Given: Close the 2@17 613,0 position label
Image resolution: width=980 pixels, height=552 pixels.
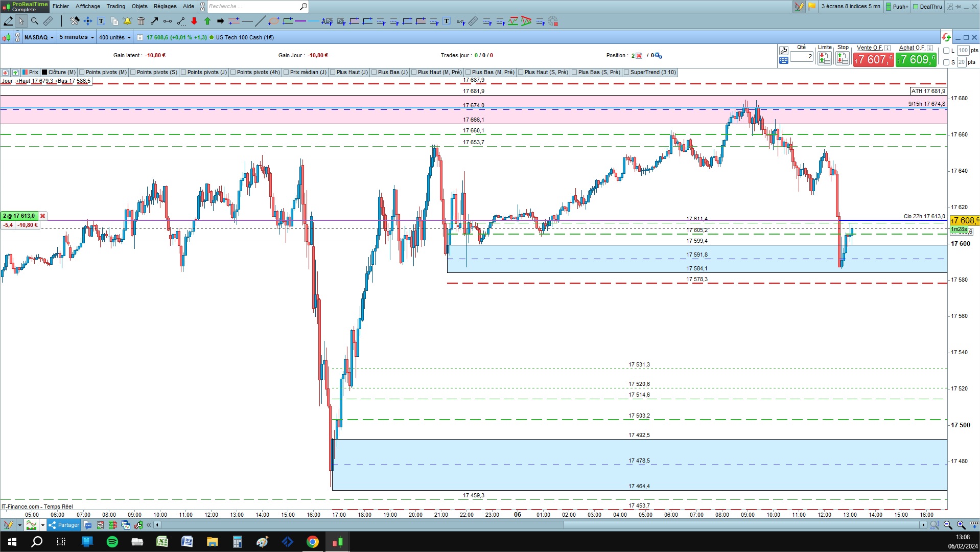Looking at the screenshot, I should [x=43, y=216].
